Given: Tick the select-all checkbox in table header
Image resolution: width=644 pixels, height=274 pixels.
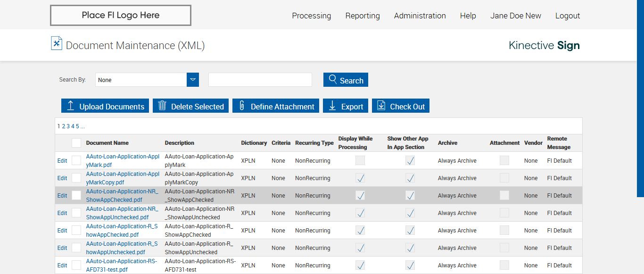Looking at the screenshot, I should coord(76,143).
